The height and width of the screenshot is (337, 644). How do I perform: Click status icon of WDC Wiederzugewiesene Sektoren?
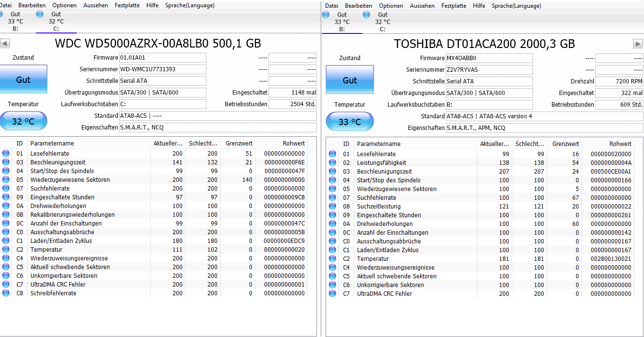[x=6, y=179]
